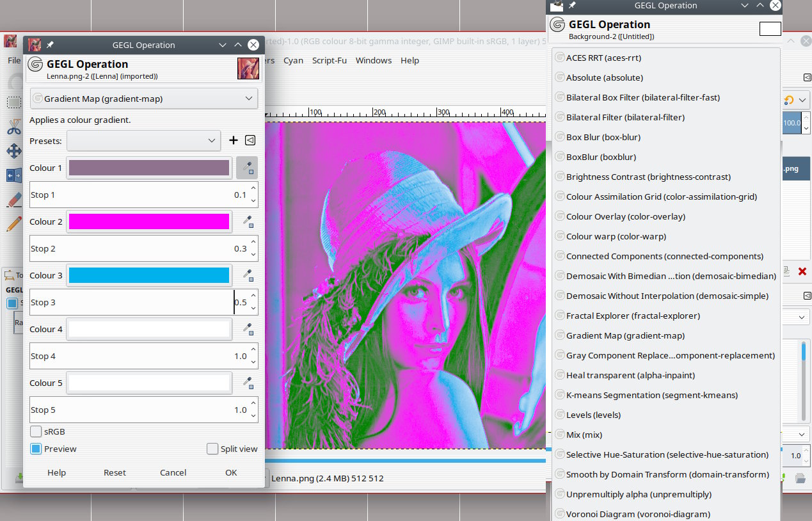Confirm with the OK button
Viewport: 812px width, 521px height.
pyautogui.click(x=231, y=472)
